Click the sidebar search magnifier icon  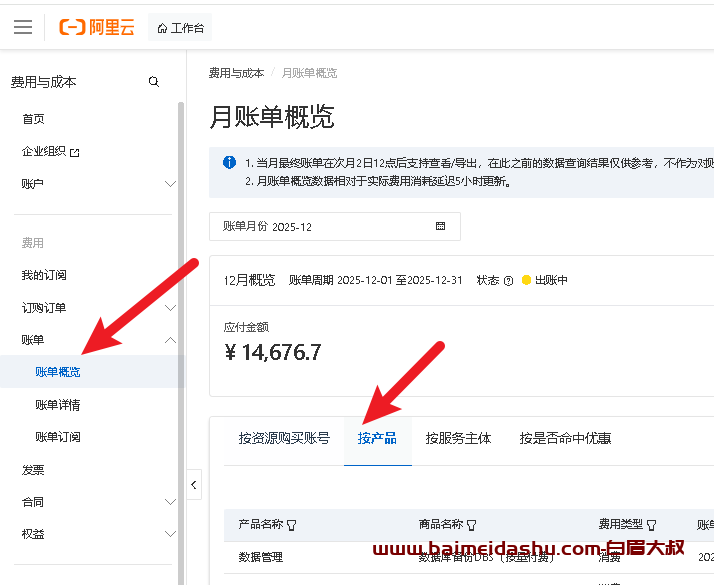(x=154, y=82)
